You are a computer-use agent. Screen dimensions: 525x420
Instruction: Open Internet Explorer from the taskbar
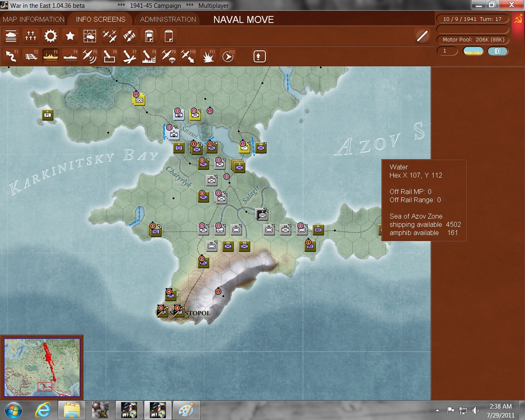[x=43, y=410]
